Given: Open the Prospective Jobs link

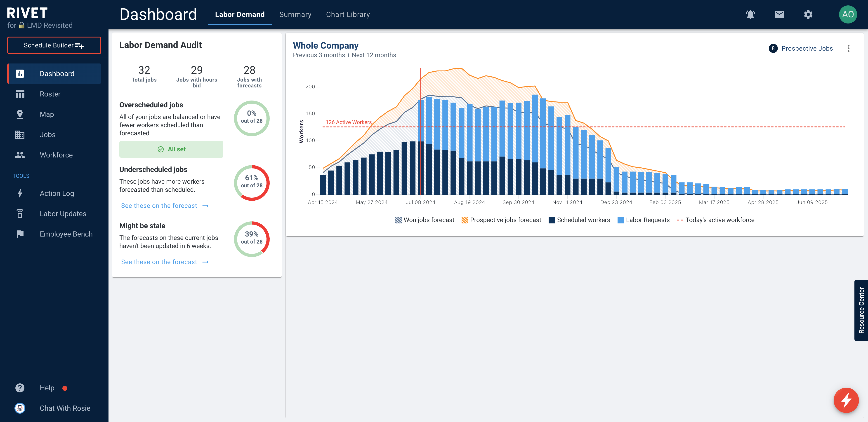Looking at the screenshot, I should (x=807, y=49).
